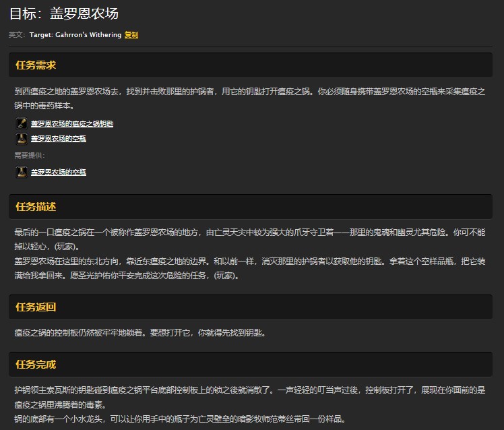504x430 pixels.
Task: Click the empty bottle icon above 需要提供
Action: [22, 139]
